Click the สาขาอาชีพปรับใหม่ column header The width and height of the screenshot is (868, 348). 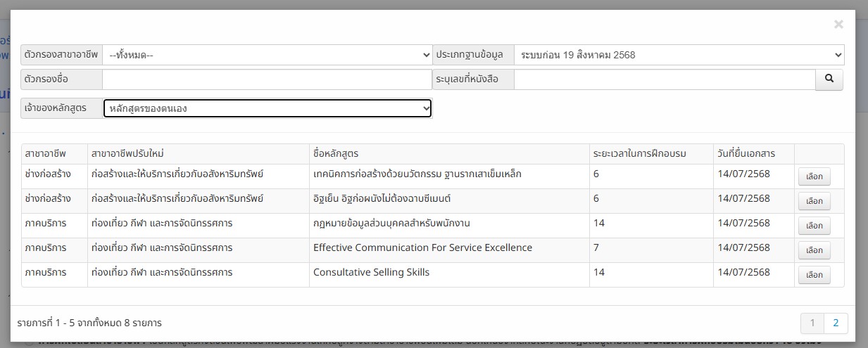127,154
